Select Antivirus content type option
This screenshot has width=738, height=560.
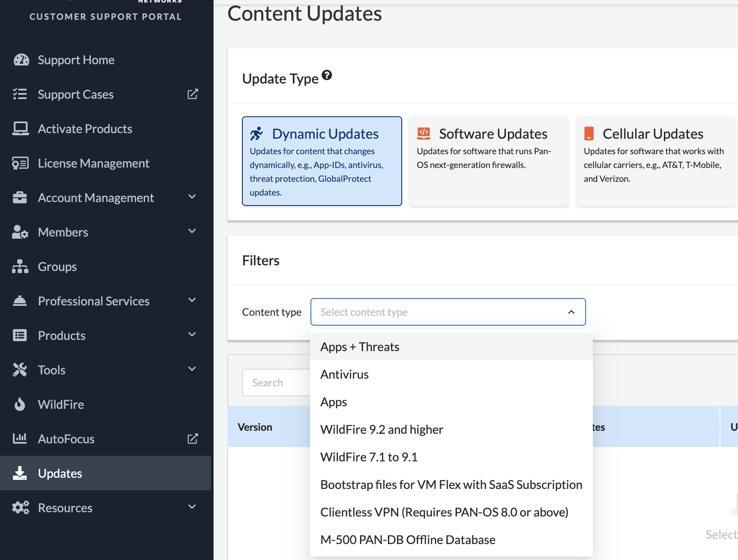[x=344, y=374]
